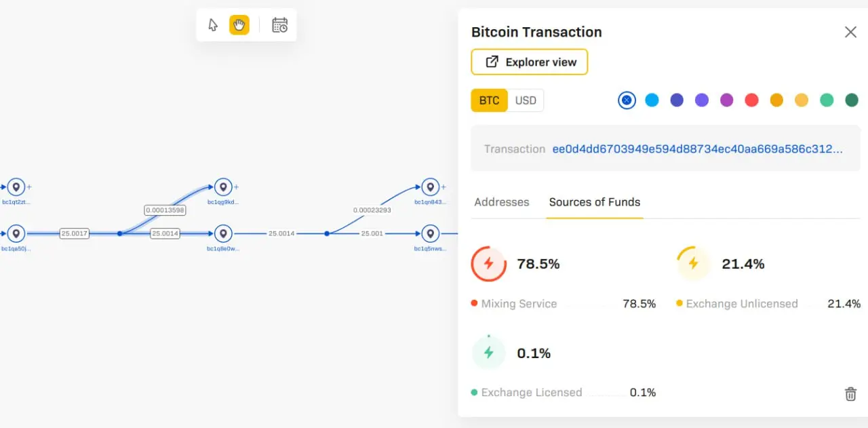
Task: Click the bc1qg9kd address node icon
Action: point(223,187)
